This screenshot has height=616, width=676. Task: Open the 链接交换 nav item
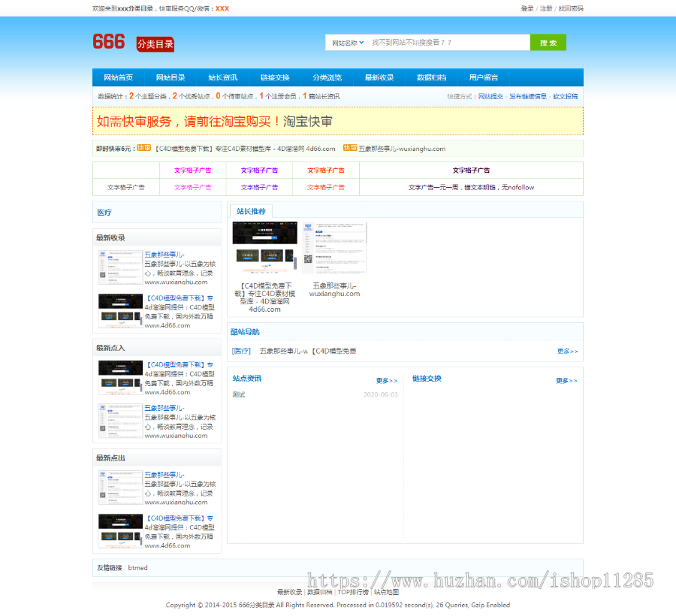tap(275, 77)
